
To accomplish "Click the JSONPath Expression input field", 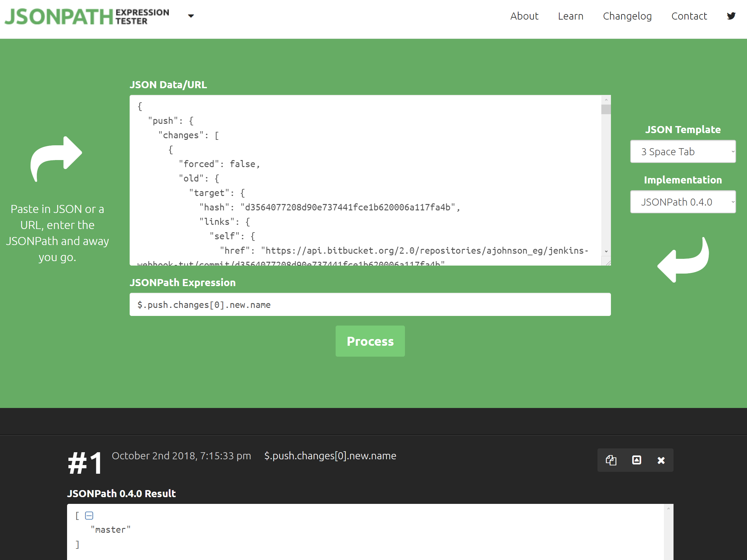I will click(x=370, y=304).
